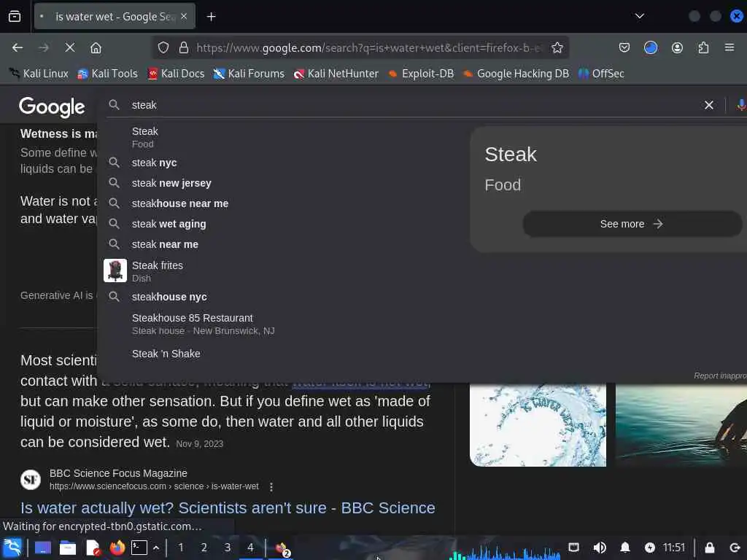This screenshot has width=747, height=560.
Task: Clear the search text with X icon
Action: tap(709, 105)
